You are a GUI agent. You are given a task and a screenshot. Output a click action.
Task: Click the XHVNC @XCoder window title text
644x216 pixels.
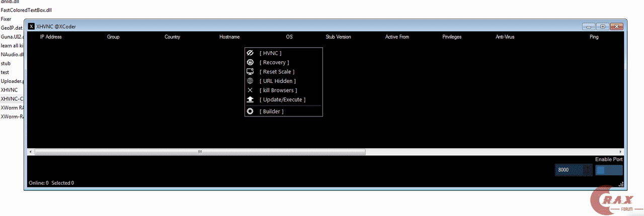click(56, 27)
